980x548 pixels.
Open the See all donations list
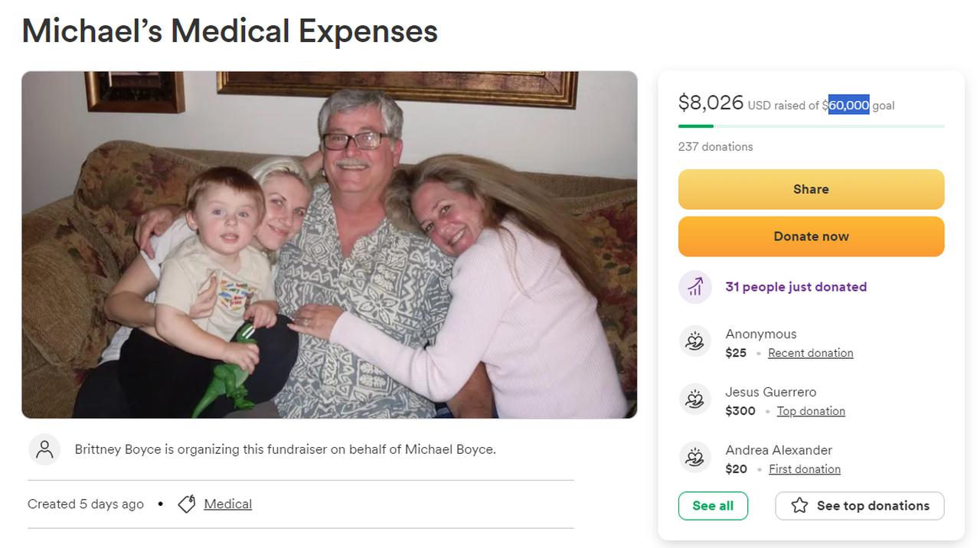point(713,506)
